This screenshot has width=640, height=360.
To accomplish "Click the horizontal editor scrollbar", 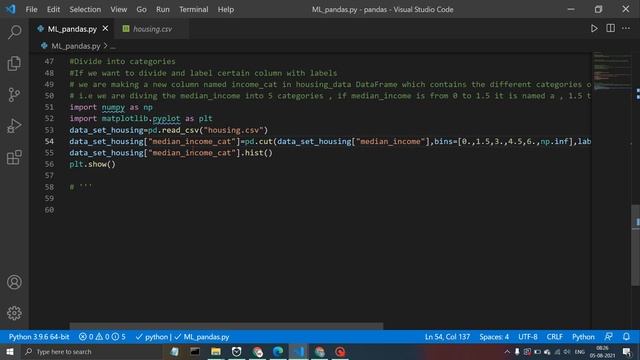I will (226, 326).
